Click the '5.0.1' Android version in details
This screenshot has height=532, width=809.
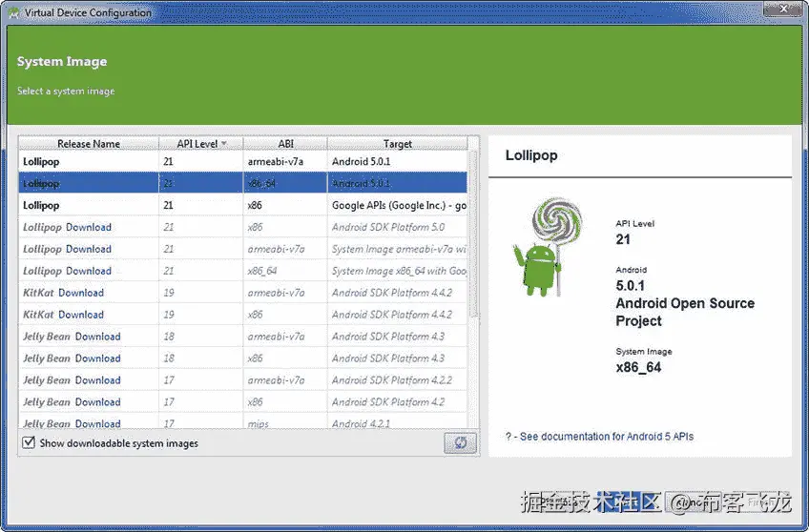point(630,286)
